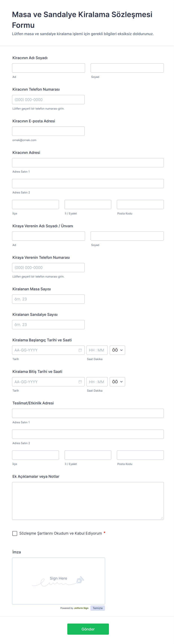The width and height of the screenshot is (174, 644).
Task: Click the pen icon in signature area
Action: point(80,579)
